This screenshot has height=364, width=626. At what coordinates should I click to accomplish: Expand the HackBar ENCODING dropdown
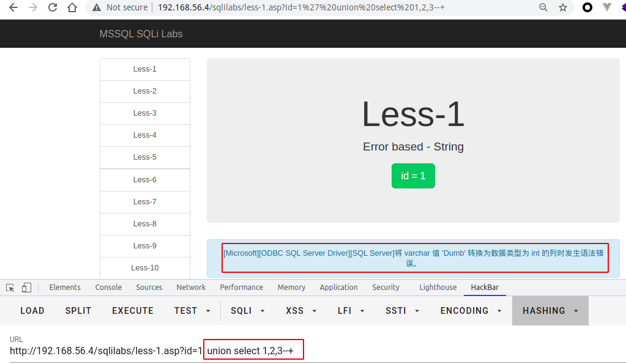pos(471,311)
